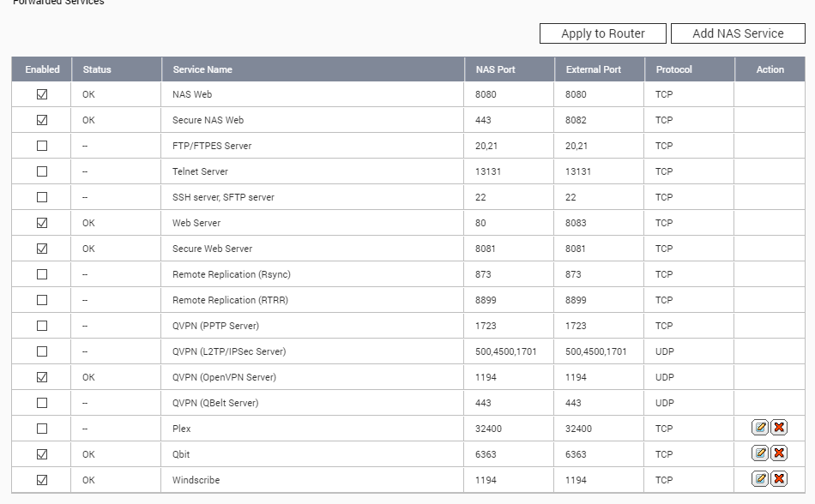The image size is (815, 504).
Task: Delete the Windscribe service entry
Action: (x=779, y=479)
